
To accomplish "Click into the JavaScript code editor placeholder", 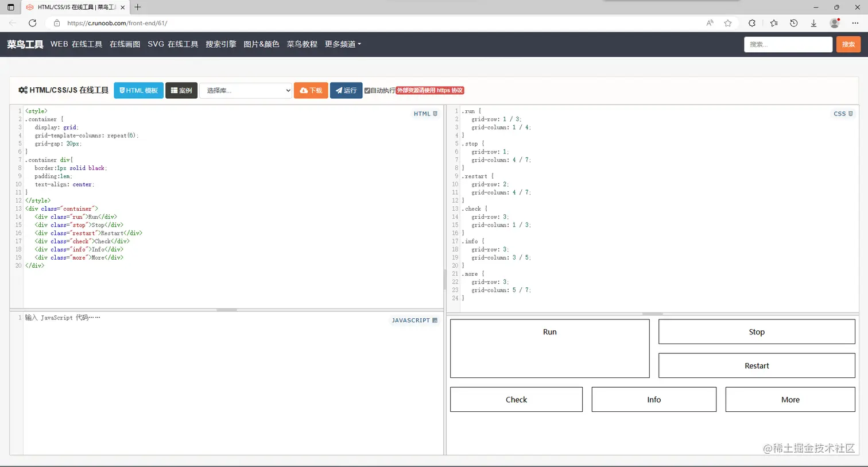I will coord(63,318).
